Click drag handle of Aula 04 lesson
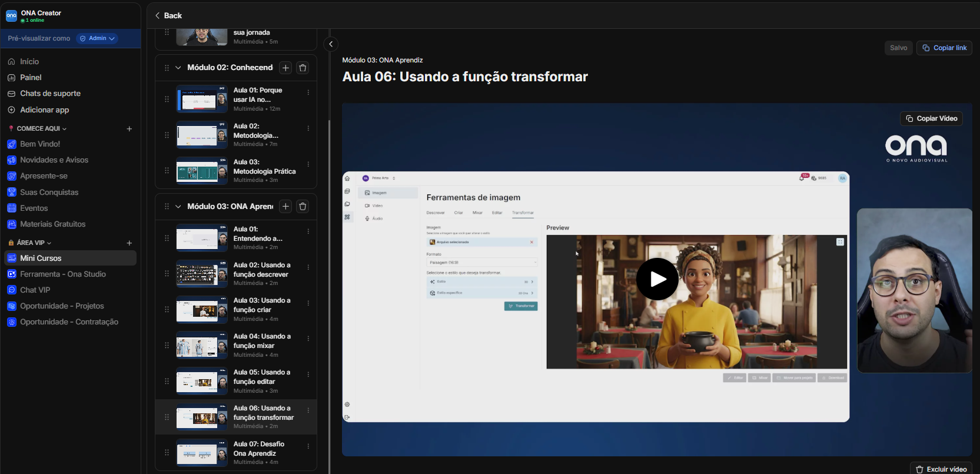 (167, 345)
